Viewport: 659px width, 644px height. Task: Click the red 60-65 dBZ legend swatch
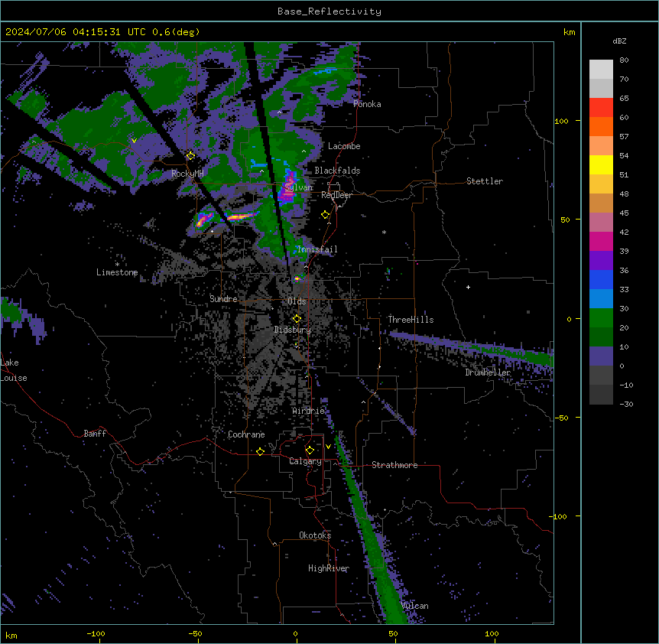pyautogui.click(x=601, y=108)
